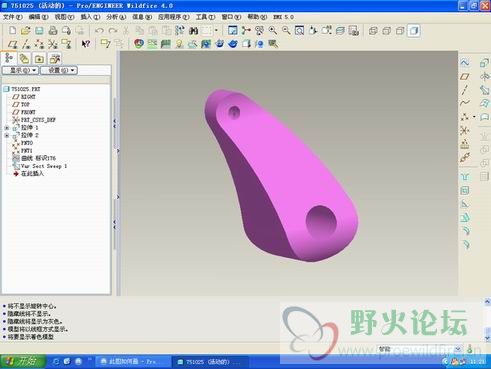Toggle Wireframe display mode button
Screen dimensions: 491x369
[373, 31]
